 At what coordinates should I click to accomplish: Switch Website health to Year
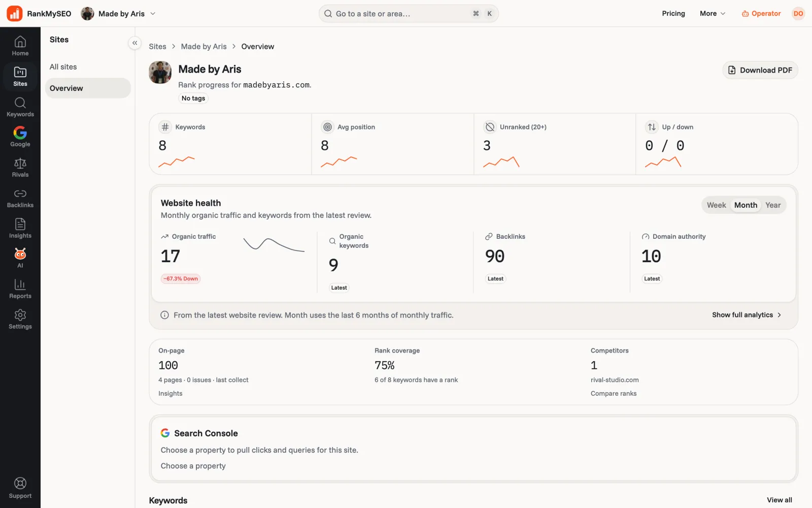click(773, 205)
